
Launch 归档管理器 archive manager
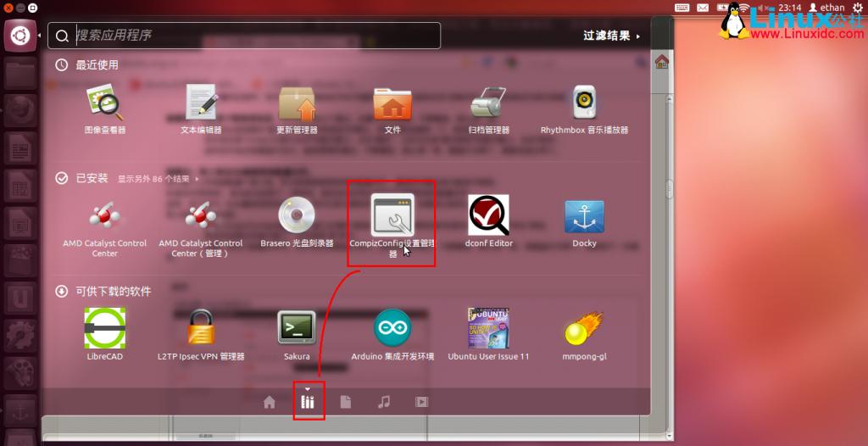pos(488,109)
